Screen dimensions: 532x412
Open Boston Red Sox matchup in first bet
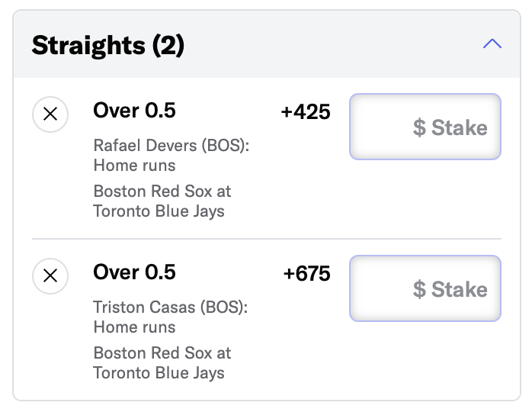click(162, 191)
